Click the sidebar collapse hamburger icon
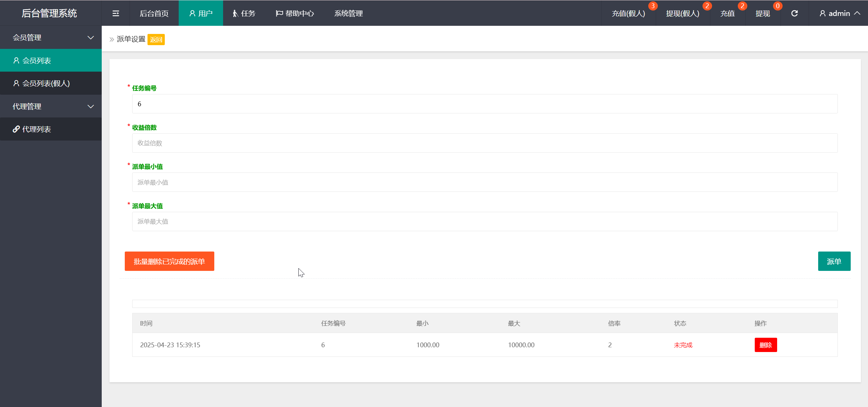868x407 pixels. pyautogui.click(x=116, y=13)
